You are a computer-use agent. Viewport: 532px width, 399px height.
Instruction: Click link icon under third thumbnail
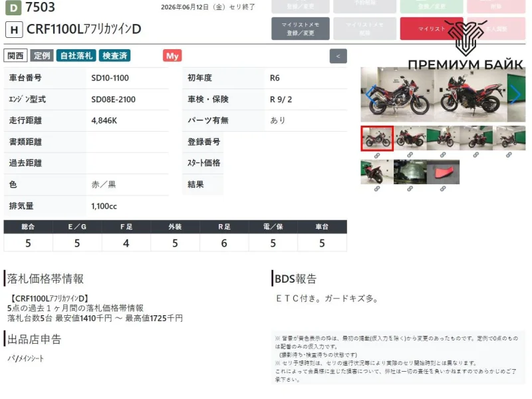pyautogui.click(x=443, y=155)
